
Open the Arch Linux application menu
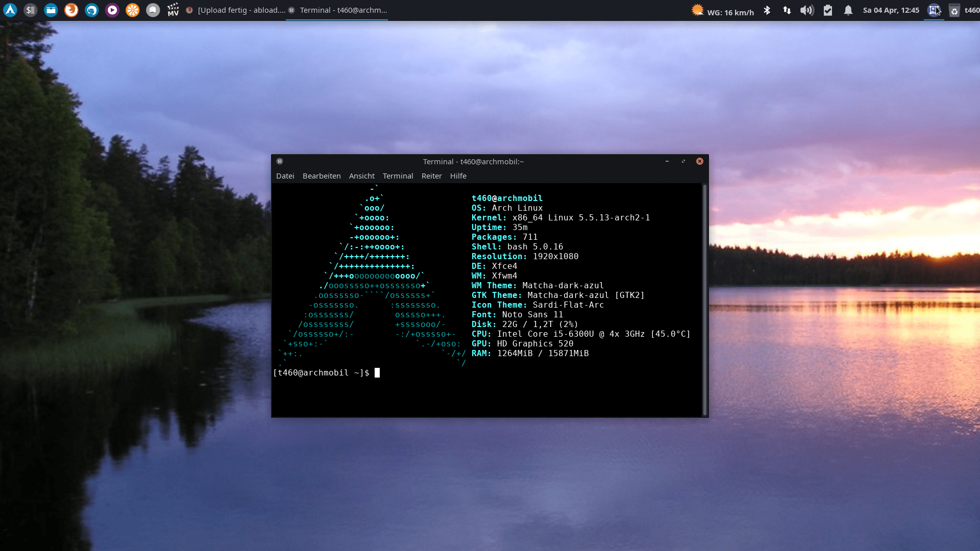point(10,10)
